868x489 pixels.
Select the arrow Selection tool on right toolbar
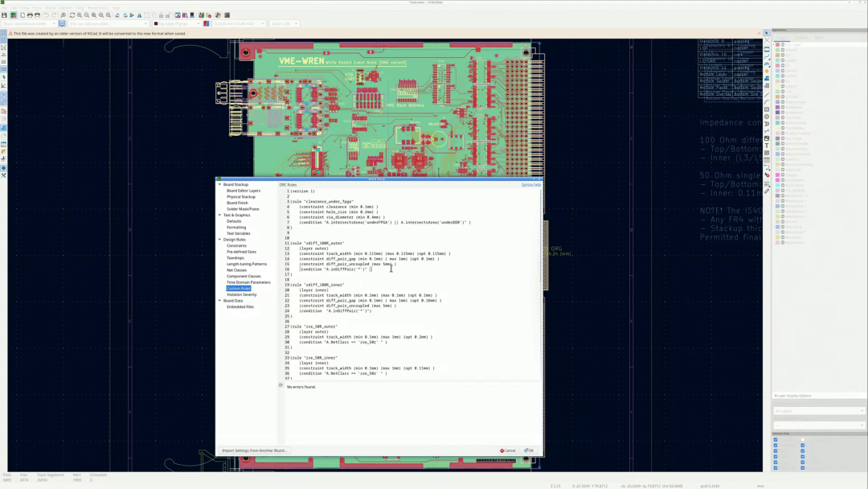[x=767, y=33]
